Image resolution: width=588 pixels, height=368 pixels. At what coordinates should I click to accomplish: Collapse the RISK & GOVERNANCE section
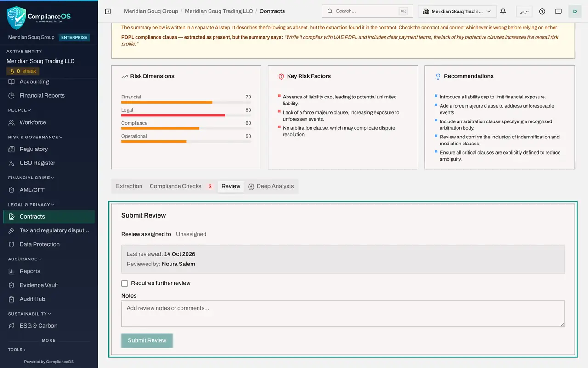[35, 137]
